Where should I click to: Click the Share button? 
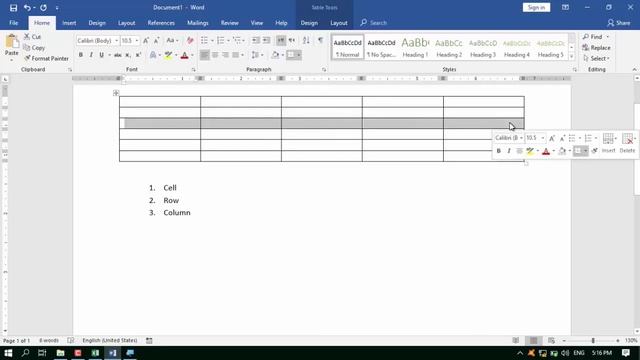tap(619, 23)
